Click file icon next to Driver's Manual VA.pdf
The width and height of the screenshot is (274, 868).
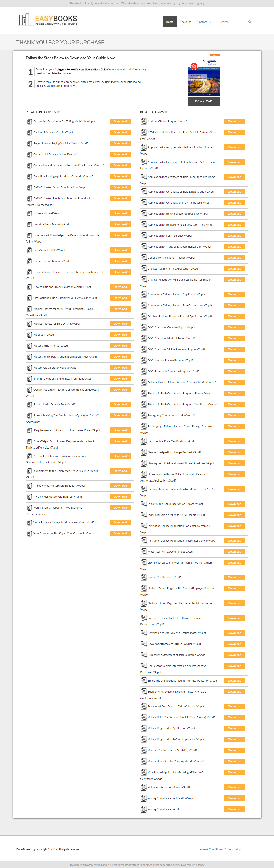(29, 214)
